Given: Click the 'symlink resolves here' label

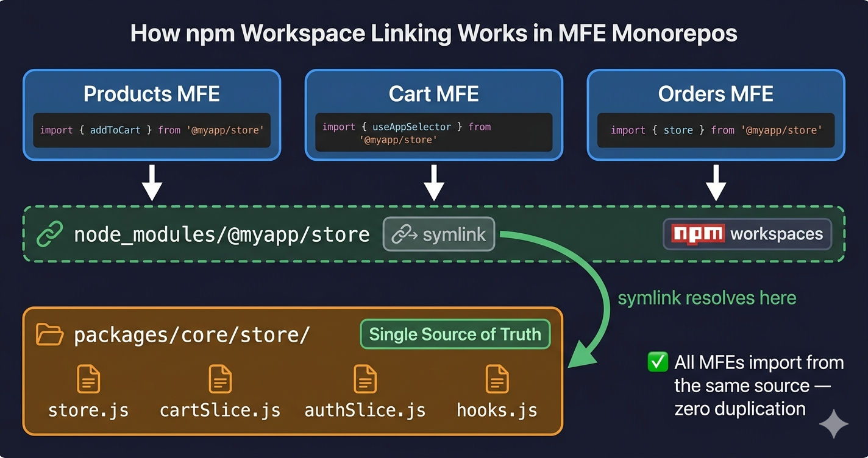Looking at the screenshot, I should (707, 298).
